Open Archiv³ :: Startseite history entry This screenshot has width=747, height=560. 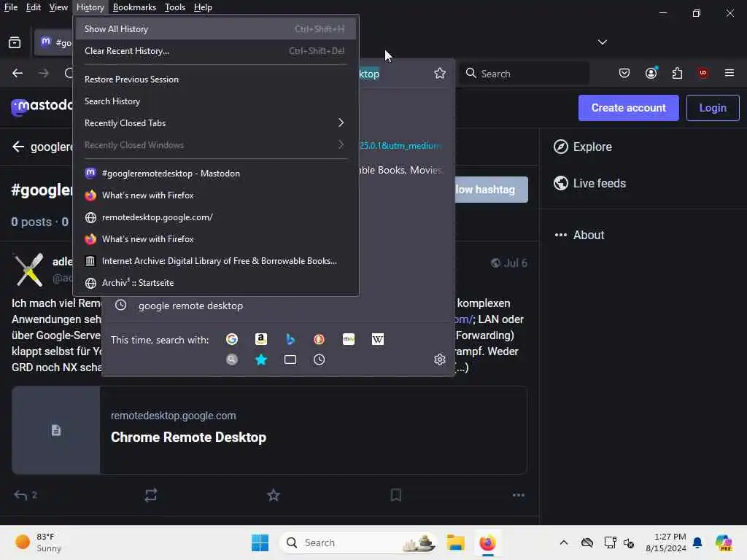[215, 283]
